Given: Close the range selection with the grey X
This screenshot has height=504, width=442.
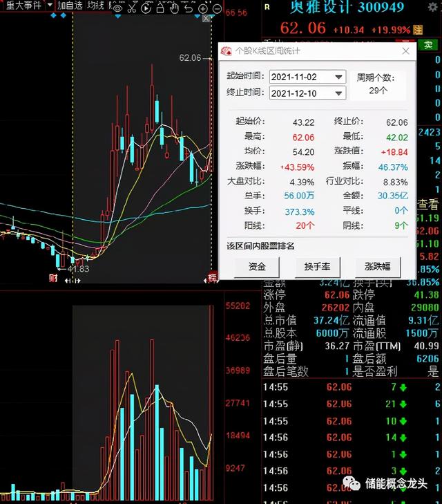Looking at the screenshot, I should (x=206, y=19).
